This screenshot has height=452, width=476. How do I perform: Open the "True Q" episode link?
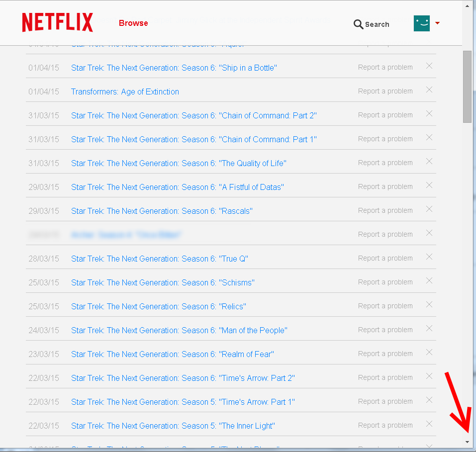coord(160,259)
